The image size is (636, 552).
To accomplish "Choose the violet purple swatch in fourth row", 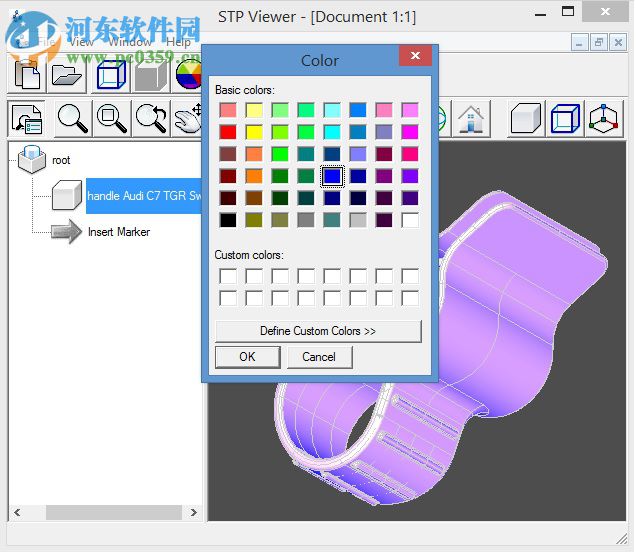I will tap(410, 176).
